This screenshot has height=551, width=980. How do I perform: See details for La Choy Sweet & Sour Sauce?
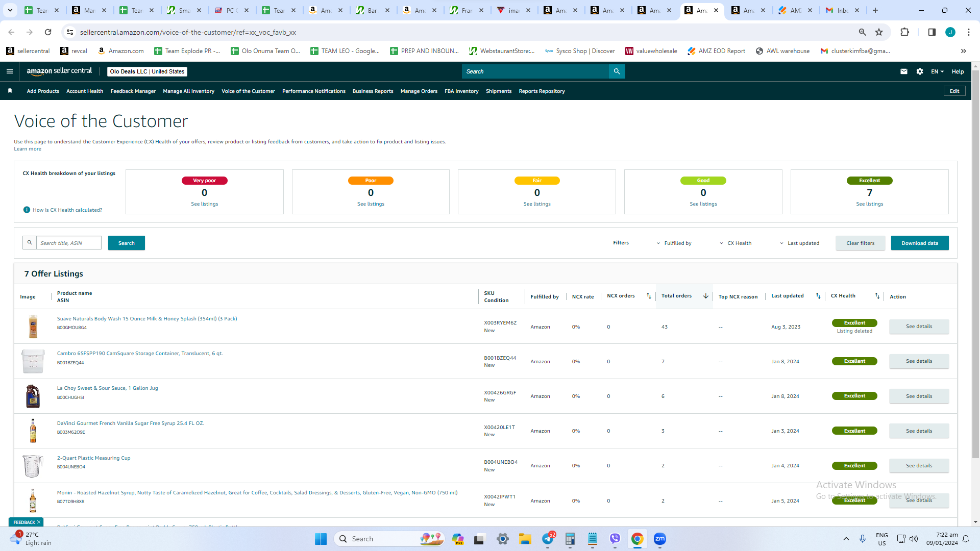coord(919,396)
